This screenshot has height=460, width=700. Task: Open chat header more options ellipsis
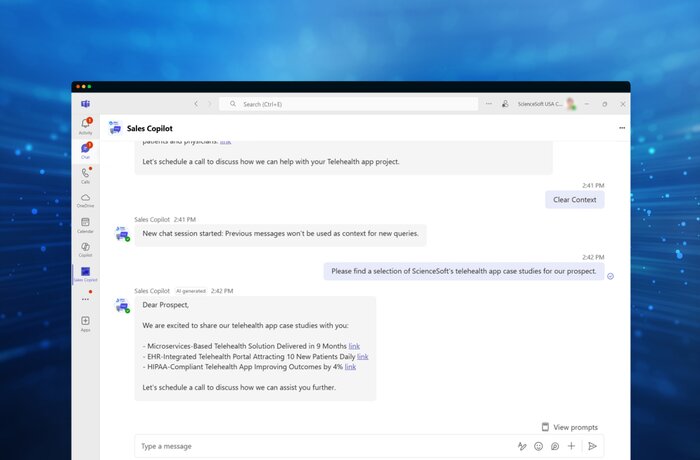point(622,128)
